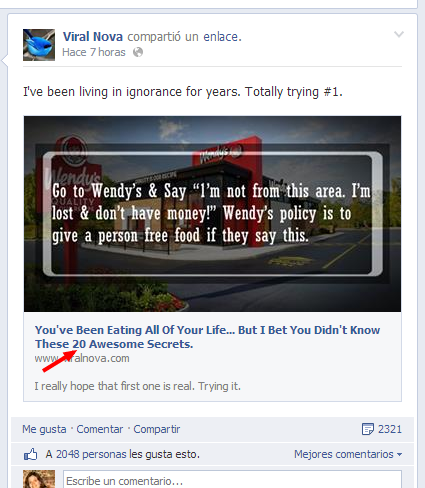Click the commenter's profile photo thumbnail
The height and width of the screenshot is (488, 425).
pyautogui.click(x=39, y=479)
